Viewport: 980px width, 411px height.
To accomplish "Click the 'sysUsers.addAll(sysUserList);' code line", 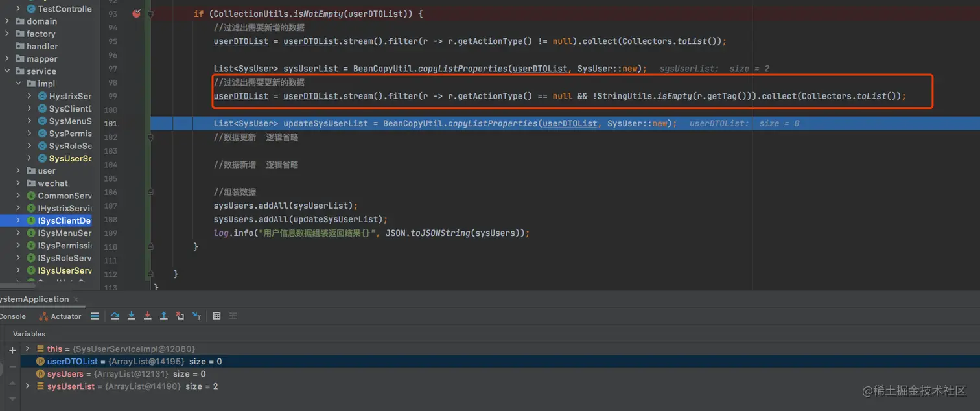I will pos(286,205).
